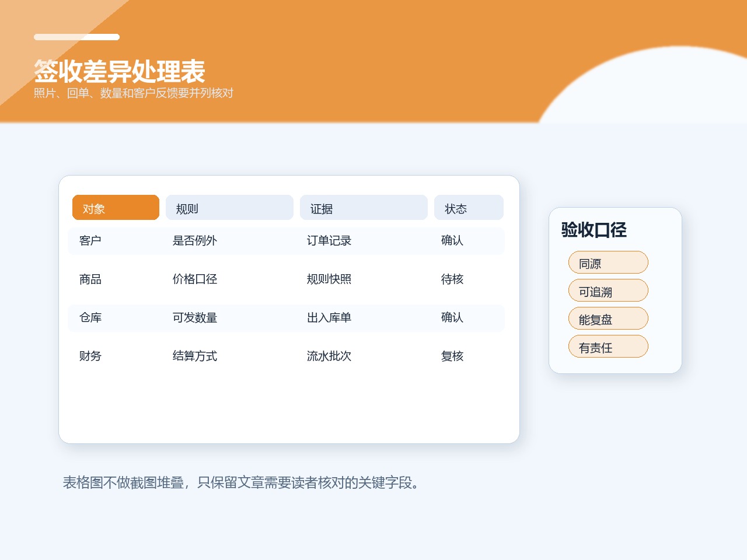
Task: Click the 有责任 tag
Action: 608,346
